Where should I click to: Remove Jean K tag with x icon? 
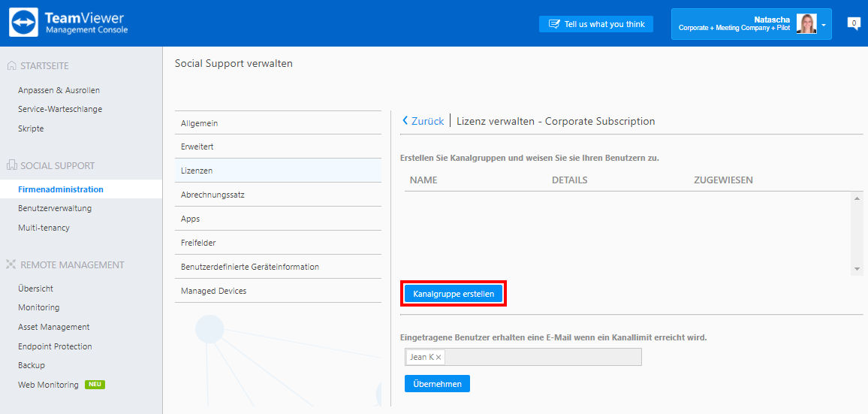pyautogui.click(x=439, y=358)
